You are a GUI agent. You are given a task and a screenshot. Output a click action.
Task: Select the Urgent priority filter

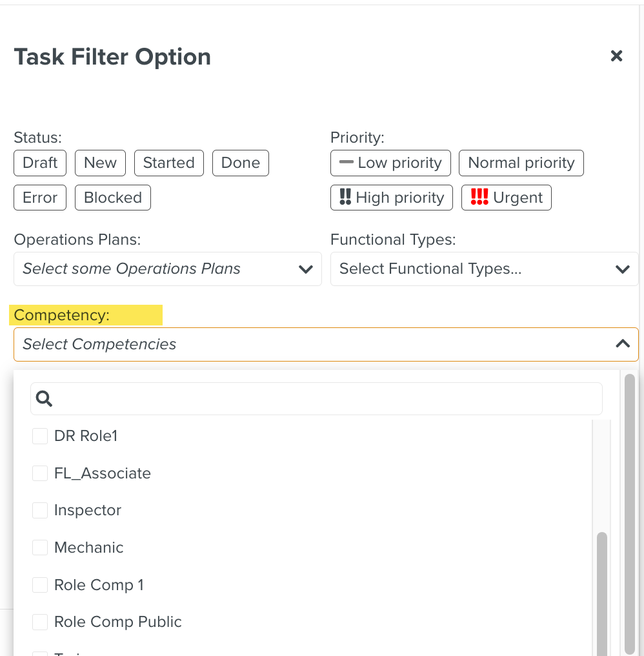click(506, 198)
